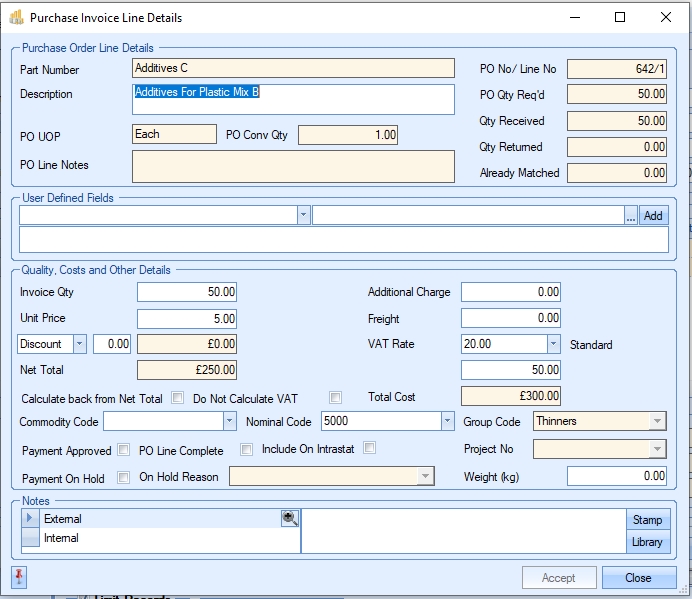Click the magnifier icon in External notes row

point(289,518)
